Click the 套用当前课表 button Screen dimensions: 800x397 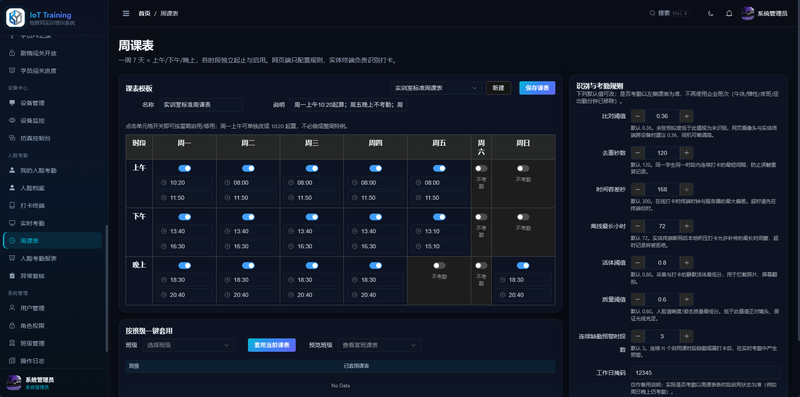272,345
